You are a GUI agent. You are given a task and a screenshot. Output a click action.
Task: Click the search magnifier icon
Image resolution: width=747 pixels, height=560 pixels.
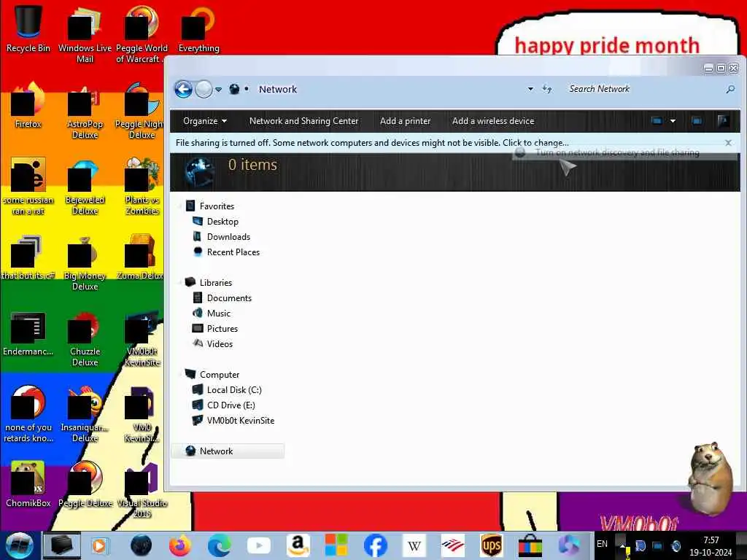click(729, 89)
